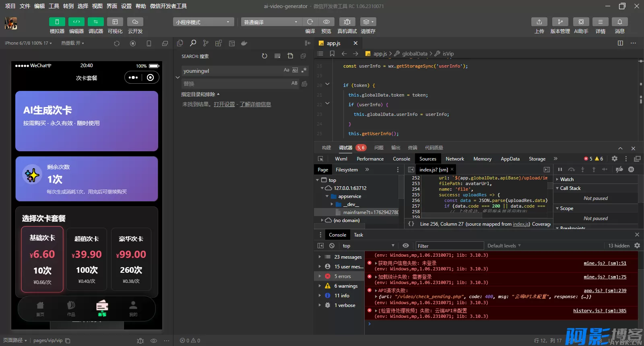Click the real device debugging icon
The height and width of the screenshot is (346, 644).
pos(347,22)
